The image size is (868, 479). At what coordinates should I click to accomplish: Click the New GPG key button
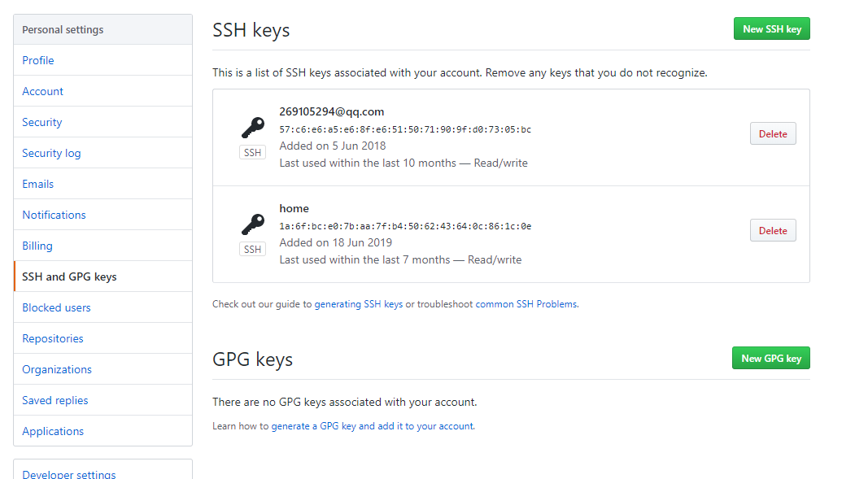click(x=770, y=359)
